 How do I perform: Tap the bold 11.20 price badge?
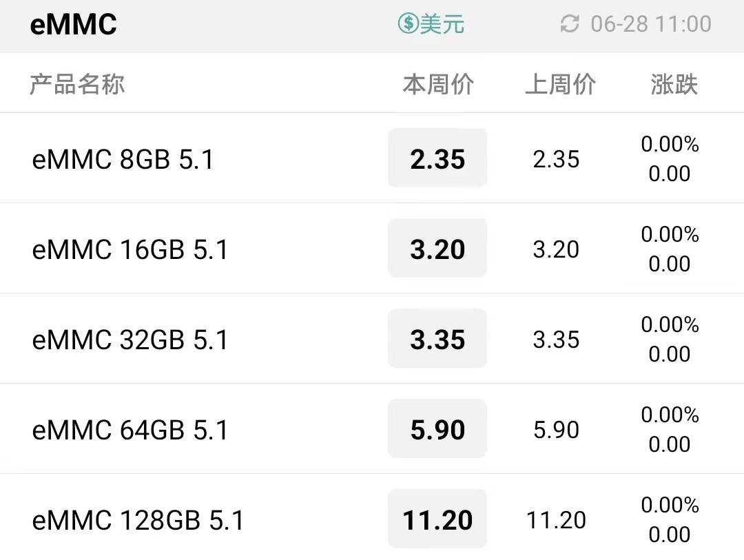(x=437, y=519)
